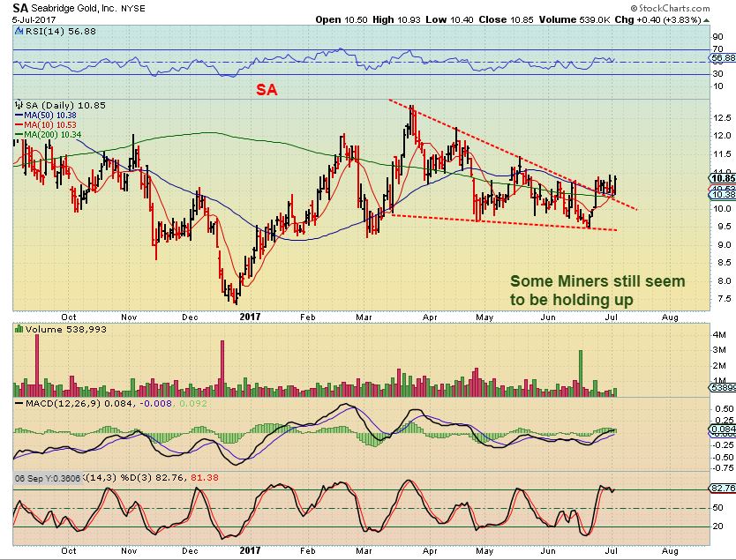Click the 5-Jul-2017 date text

(34, 19)
